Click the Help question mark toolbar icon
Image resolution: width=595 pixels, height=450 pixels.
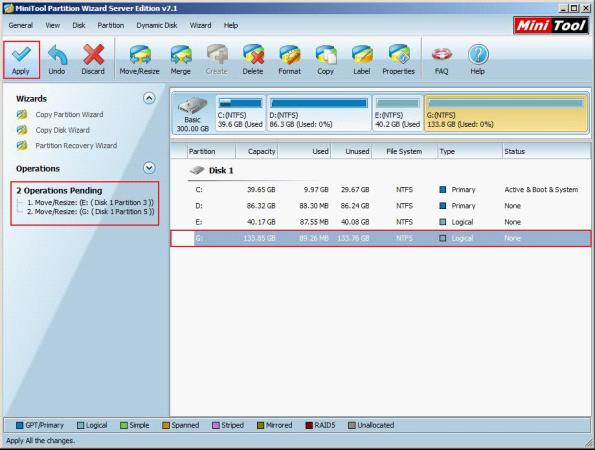click(478, 55)
